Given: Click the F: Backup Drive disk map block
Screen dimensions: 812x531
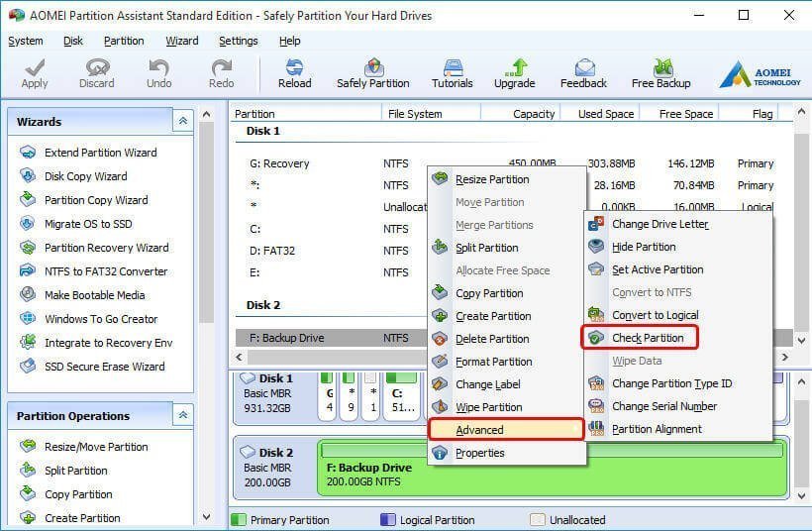Looking at the screenshot, I should point(552,468).
